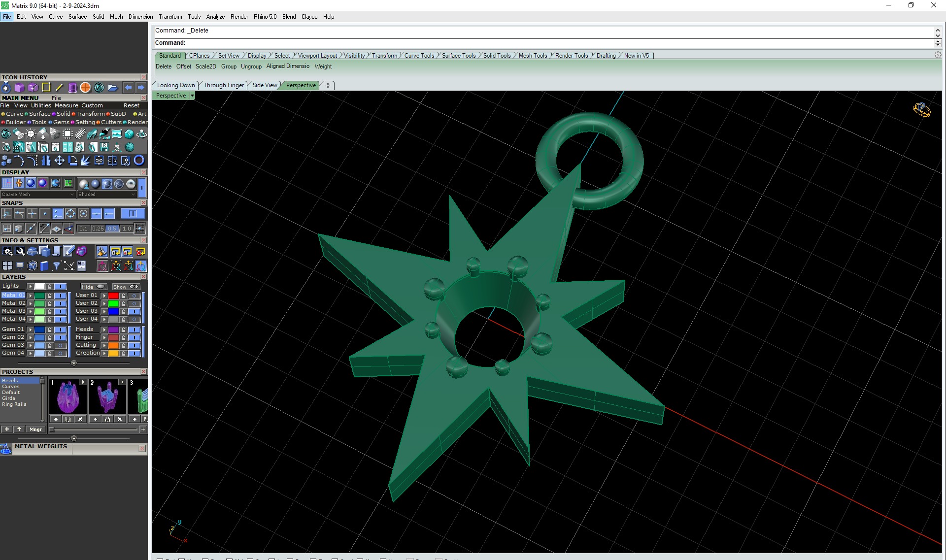Click the funnel filter icon
Viewport: 946px width, 560px height.
pyautogui.click(x=57, y=266)
